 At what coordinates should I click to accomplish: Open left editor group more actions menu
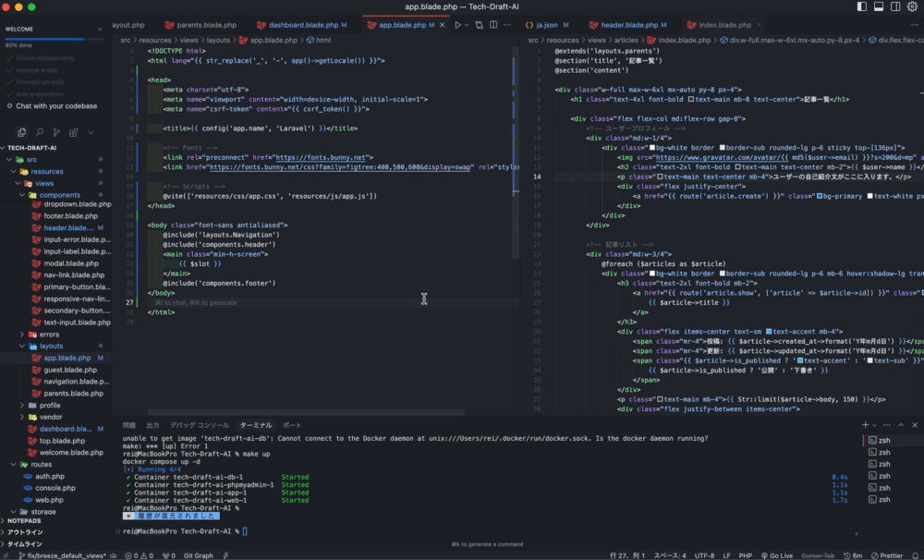[x=507, y=25]
